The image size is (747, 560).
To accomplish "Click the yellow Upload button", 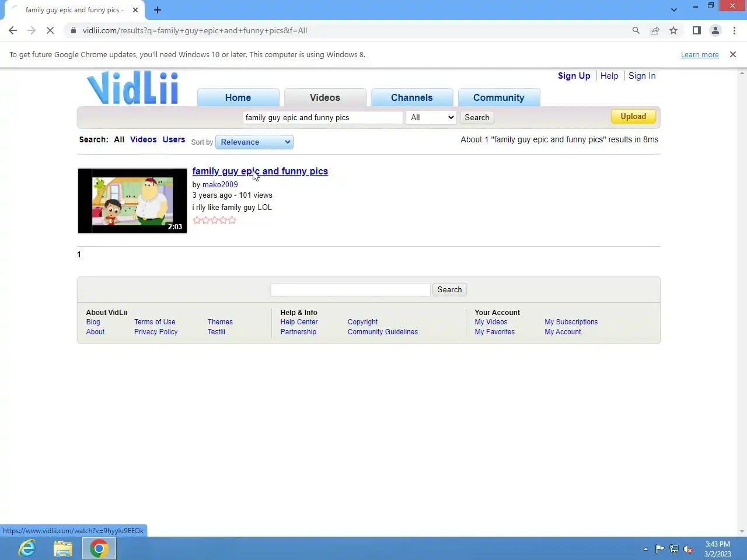I will click(x=633, y=117).
